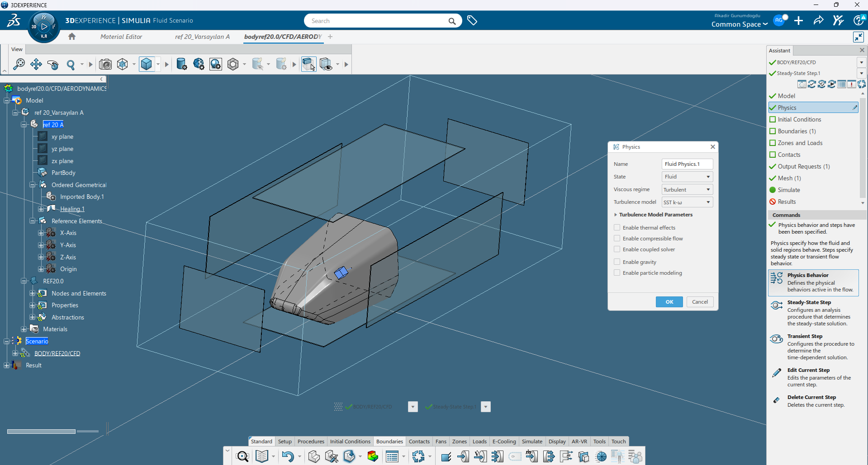
Task: Open the Boundaries toolbar tab
Action: pos(389,442)
